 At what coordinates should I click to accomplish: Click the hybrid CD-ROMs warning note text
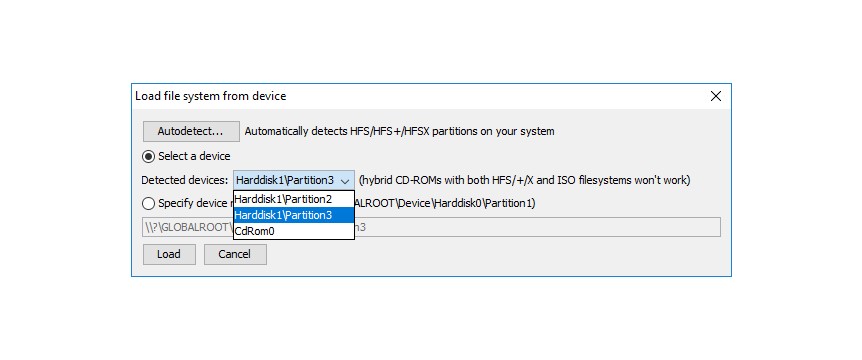[524, 180]
